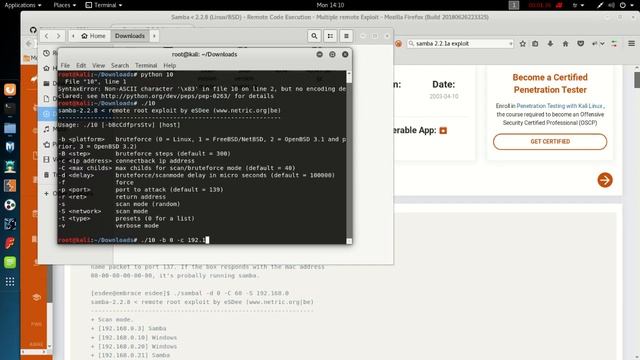Go back in the file manager
The width and height of the screenshot is (640, 360).
47,36
